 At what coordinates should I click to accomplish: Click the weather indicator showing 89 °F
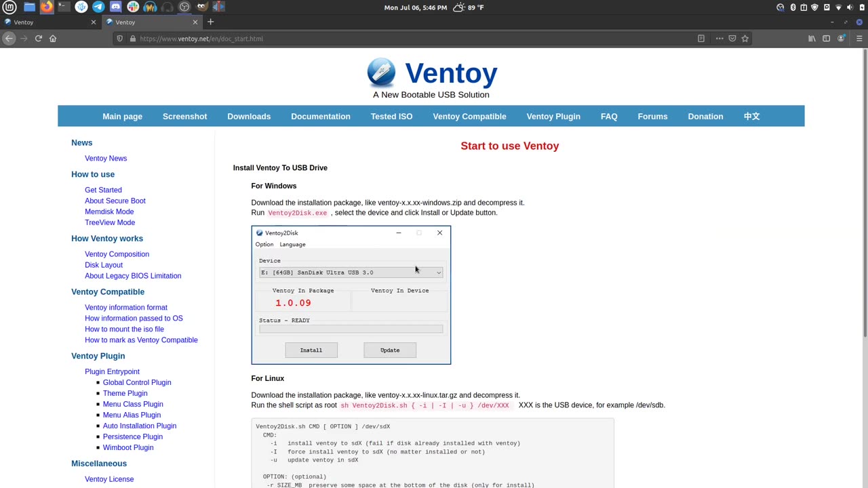click(x=468, y=7)
